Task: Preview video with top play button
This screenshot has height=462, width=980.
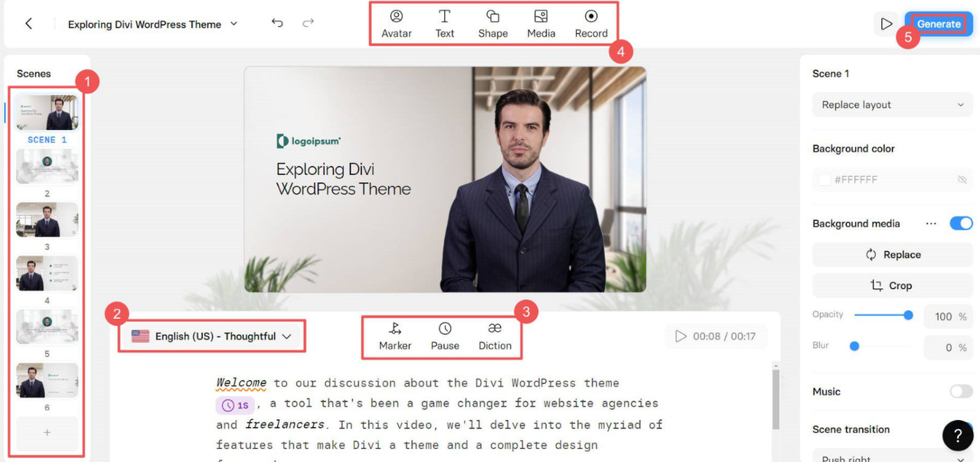Action: 886,24
